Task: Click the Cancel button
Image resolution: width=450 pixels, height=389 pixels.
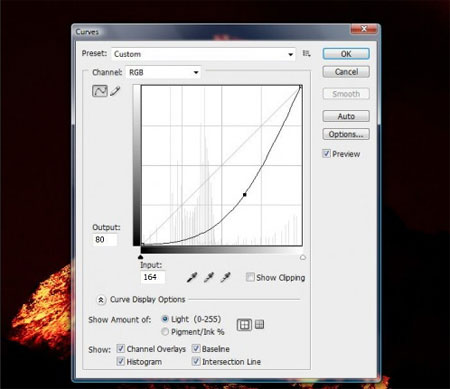Action: pos(346,72)
